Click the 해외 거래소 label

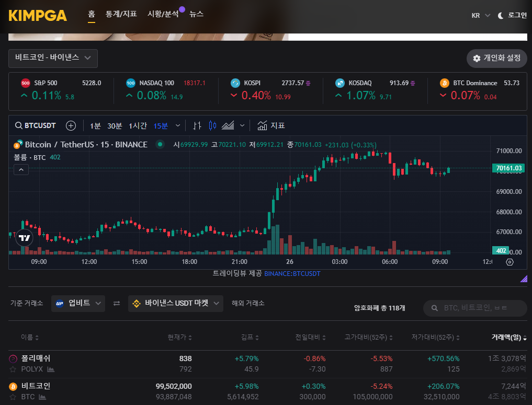tap(248, 303)
